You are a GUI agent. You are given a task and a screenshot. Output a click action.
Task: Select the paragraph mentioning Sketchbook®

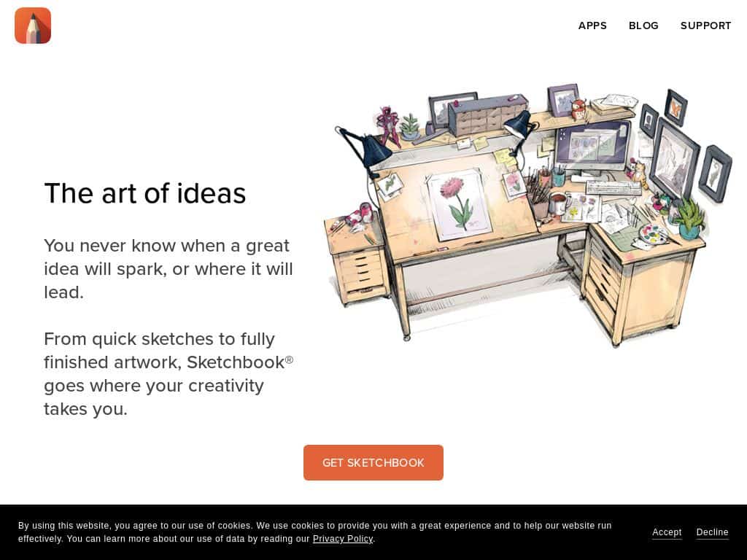(169, 374)
